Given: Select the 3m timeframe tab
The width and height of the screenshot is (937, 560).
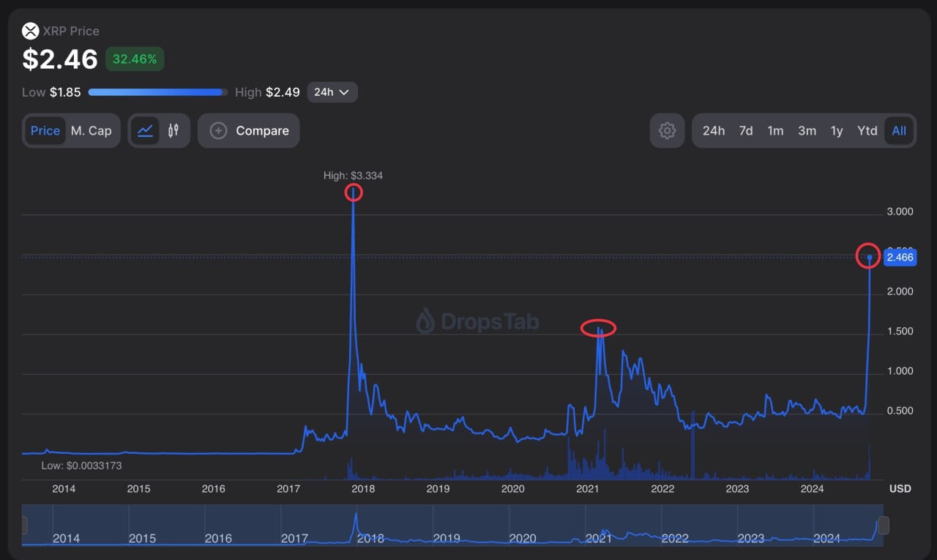Looking at the screenshot, I should point(807,131).
